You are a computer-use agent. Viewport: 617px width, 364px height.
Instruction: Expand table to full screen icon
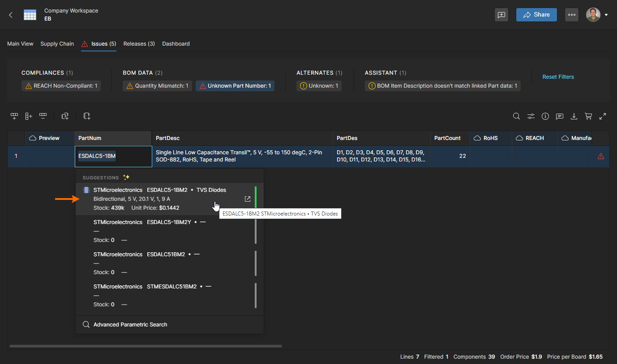coord(603,116)
